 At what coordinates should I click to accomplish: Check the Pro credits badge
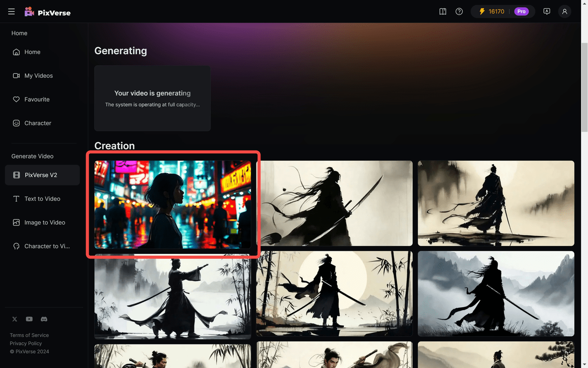click(522, 11)
